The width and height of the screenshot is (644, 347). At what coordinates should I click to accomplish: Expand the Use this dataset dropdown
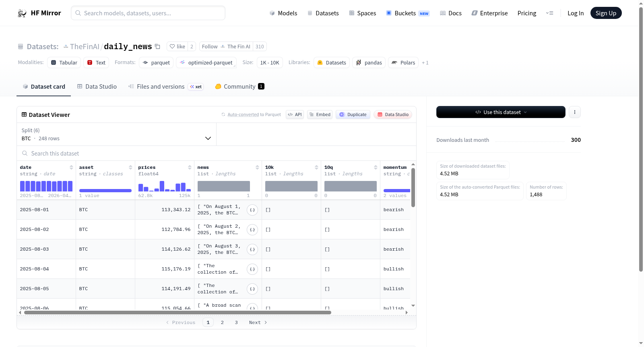[x=501, y=112]
